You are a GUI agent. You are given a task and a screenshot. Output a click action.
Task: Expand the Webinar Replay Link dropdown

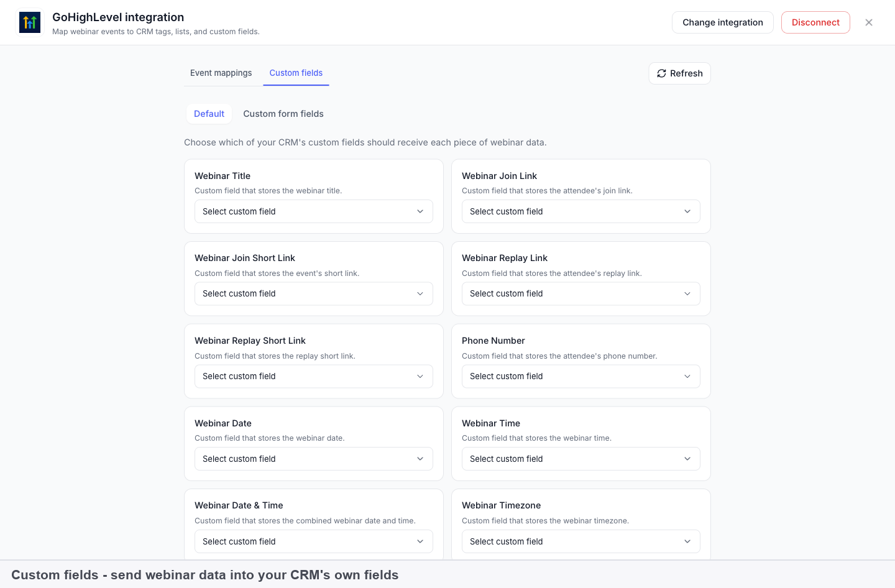(x=581, y=293)
